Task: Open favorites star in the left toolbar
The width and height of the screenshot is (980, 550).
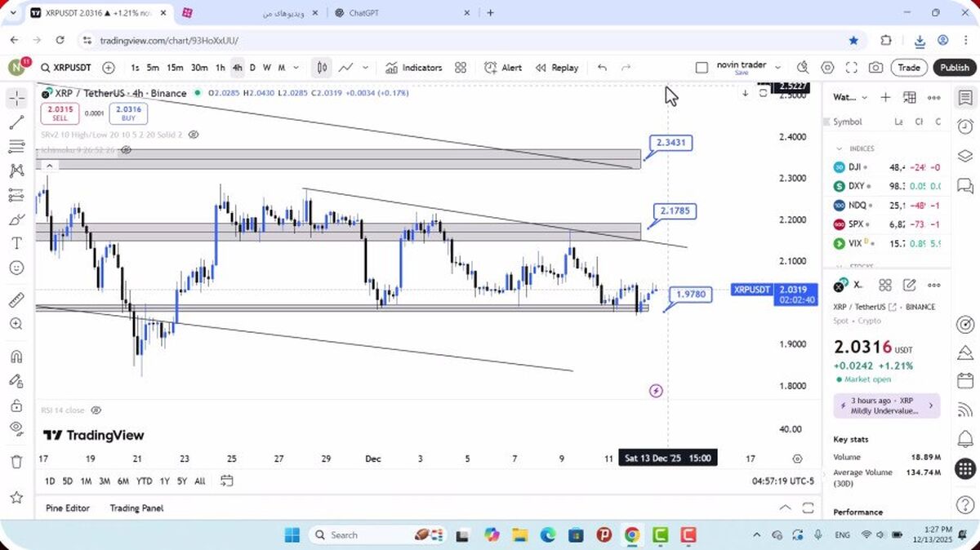Action: (16, 497)
